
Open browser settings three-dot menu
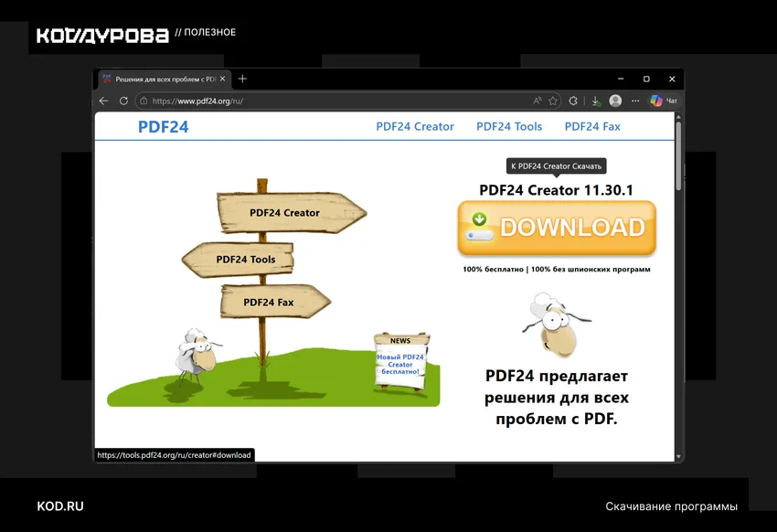pos(635,101)
